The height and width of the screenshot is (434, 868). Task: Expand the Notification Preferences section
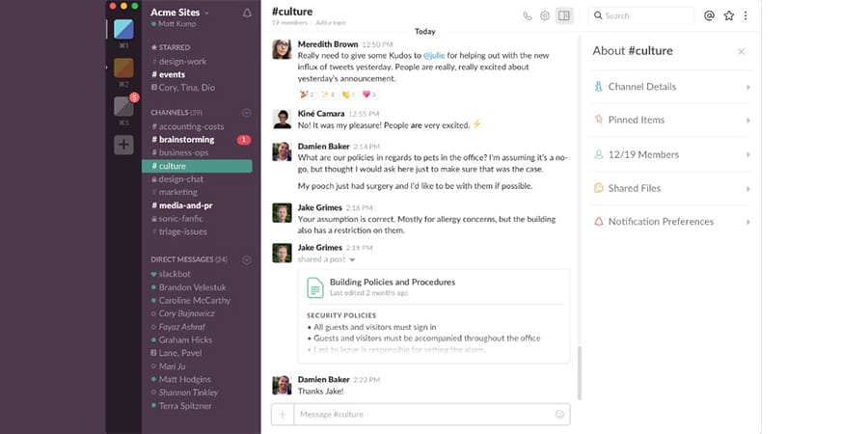point(670,222)
